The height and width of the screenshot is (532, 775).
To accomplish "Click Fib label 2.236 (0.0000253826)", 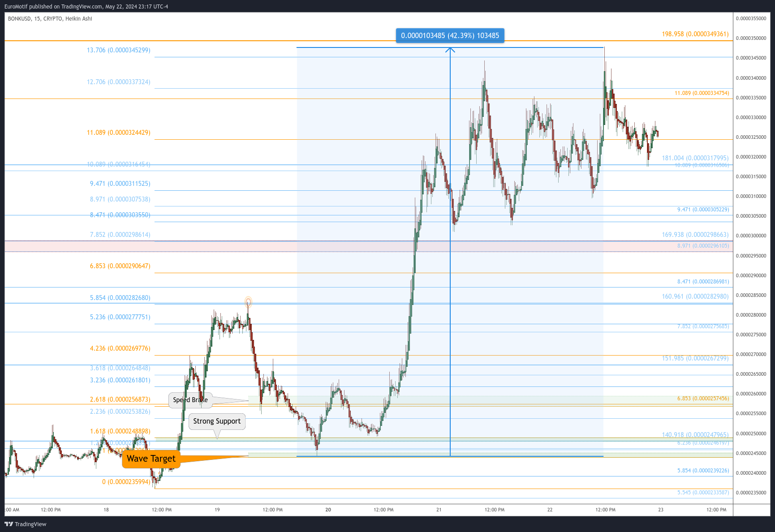I will click(120, 412).
